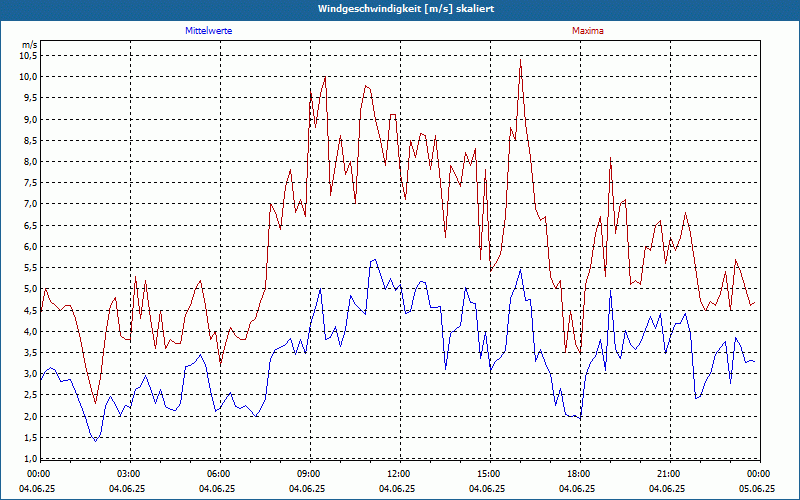Click the '4,5' y-axis value
Screen dimensions: 800x500
coord(30,310)
